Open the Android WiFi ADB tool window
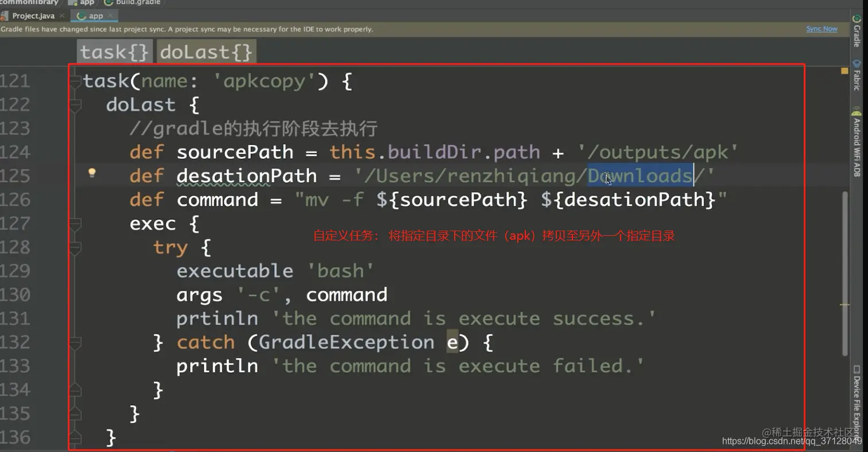This screenshot has height=452, width=868. [857, 143]
